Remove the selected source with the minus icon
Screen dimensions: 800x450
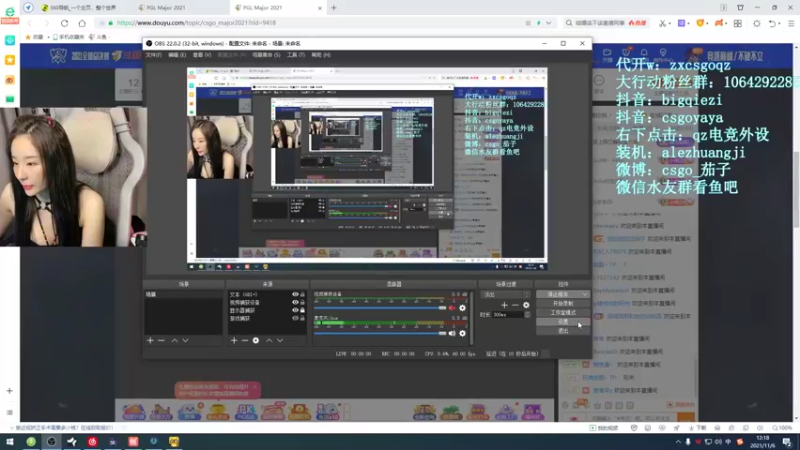click(x=245, y=340)
